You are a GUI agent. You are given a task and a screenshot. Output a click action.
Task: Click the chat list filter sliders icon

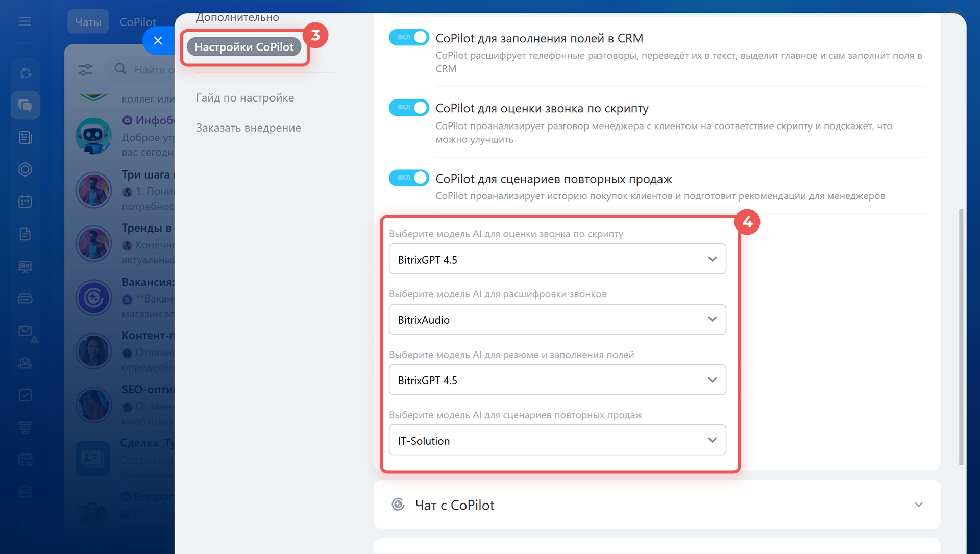(x=86, y=69)
